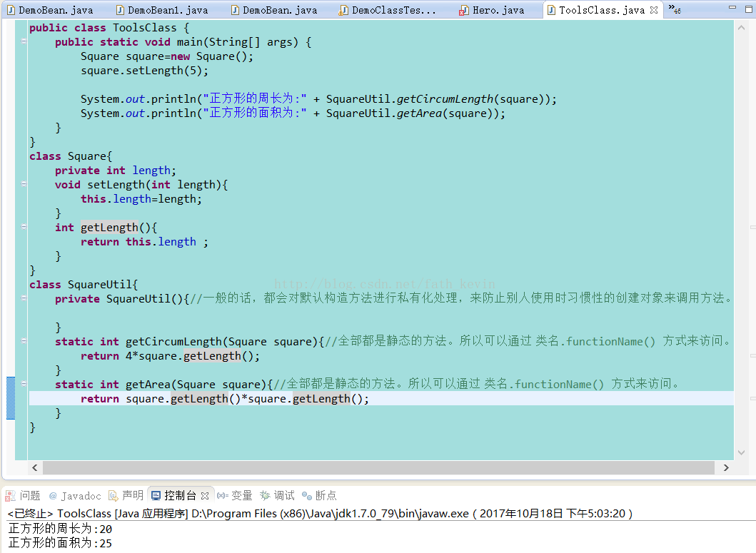Image resolution: width=756 pixels, height=553 pixels.
Task: Open the 调试 (Debug) view tab
Action: click(277, 496)
